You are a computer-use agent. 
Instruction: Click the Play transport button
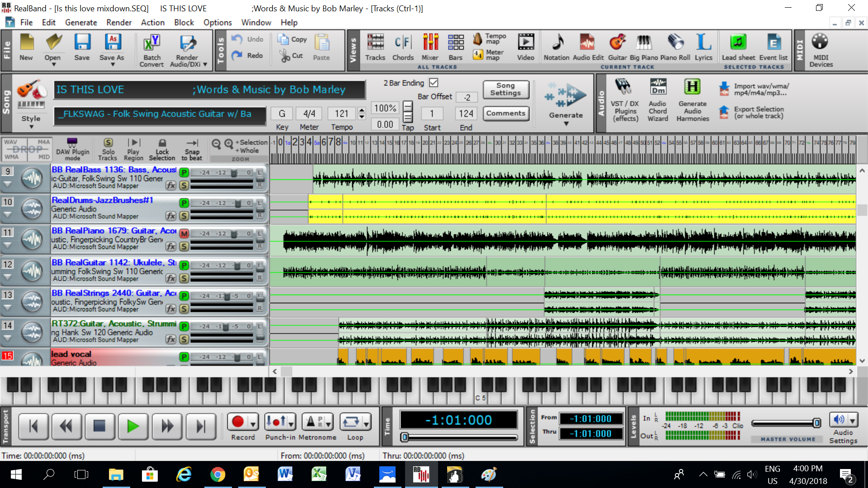pyautogui.click(x=133, y=426)
